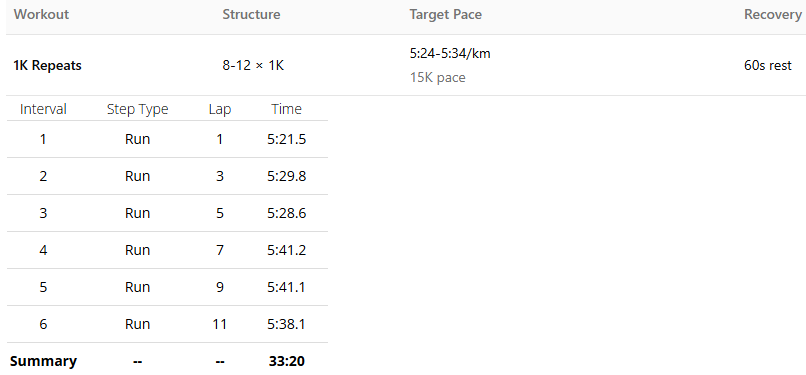Select the interval 4 time 5:41.2
806x375 pixels.
coord(287,250)
